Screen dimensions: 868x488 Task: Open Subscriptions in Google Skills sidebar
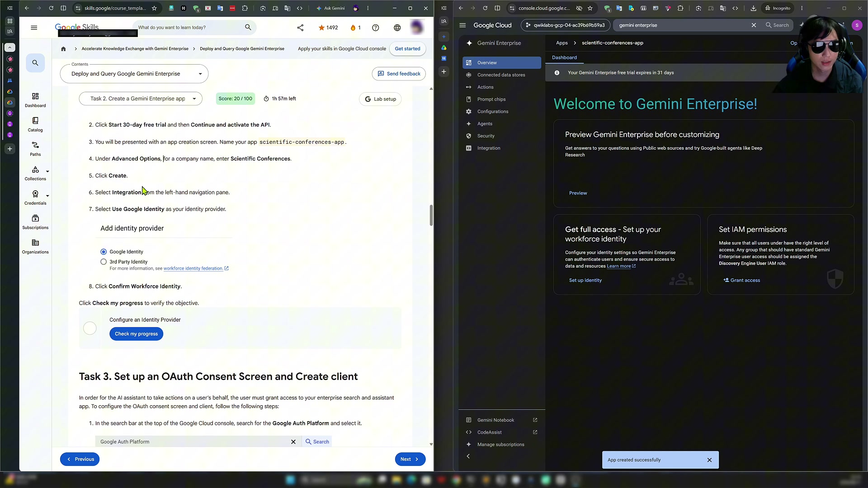35,222
